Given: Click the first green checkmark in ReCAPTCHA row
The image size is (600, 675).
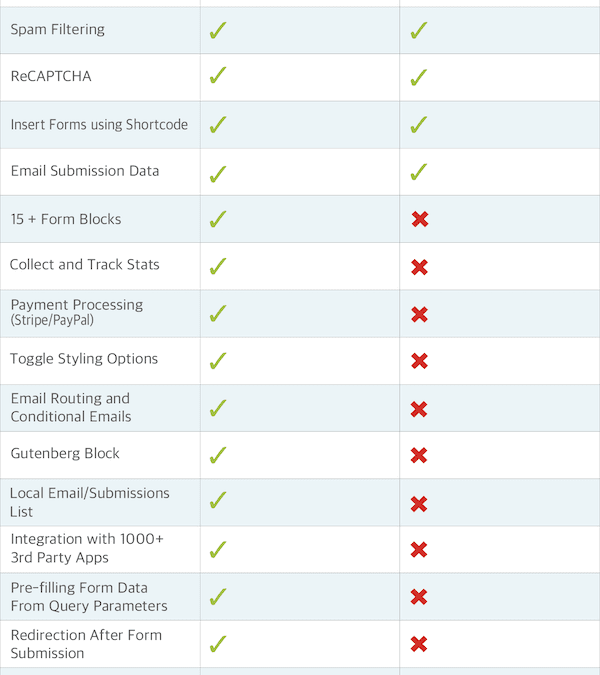Looking at the screenshot, I should (217, 76).
